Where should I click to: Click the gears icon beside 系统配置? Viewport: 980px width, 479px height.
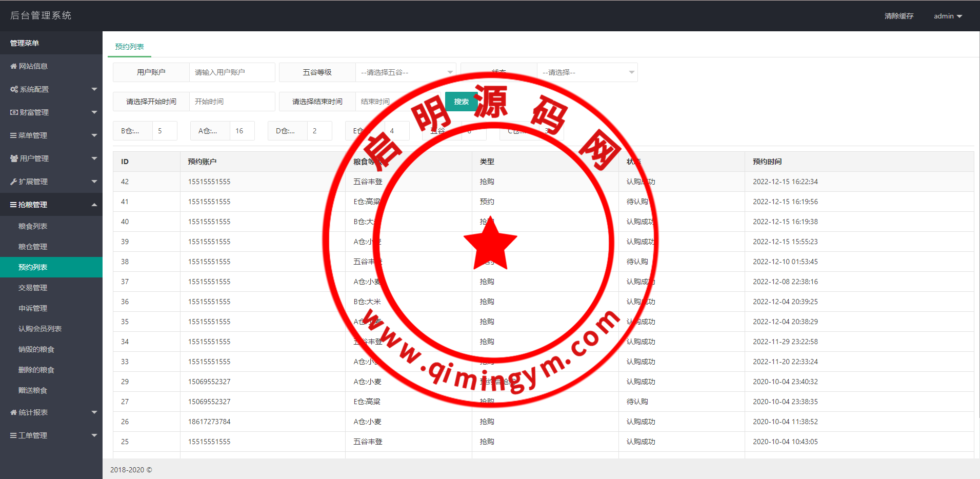click(14, 89)
